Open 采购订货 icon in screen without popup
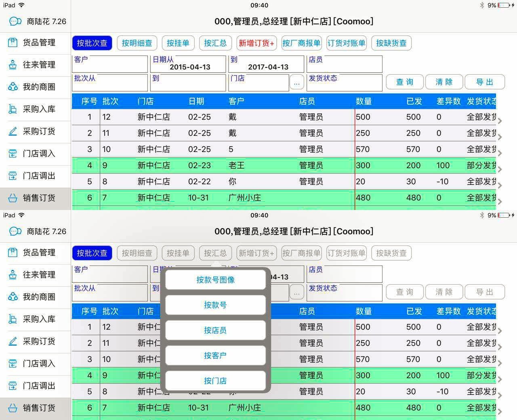Viewport: 517px width, 420px height. pyautogui.click(x=13, y=131)
